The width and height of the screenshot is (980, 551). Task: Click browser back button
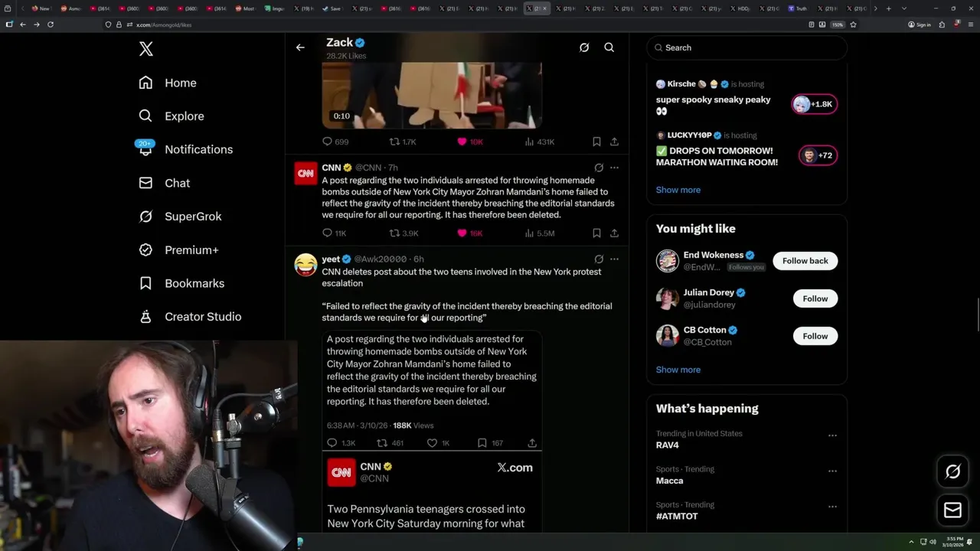click(x=23, y=24)
